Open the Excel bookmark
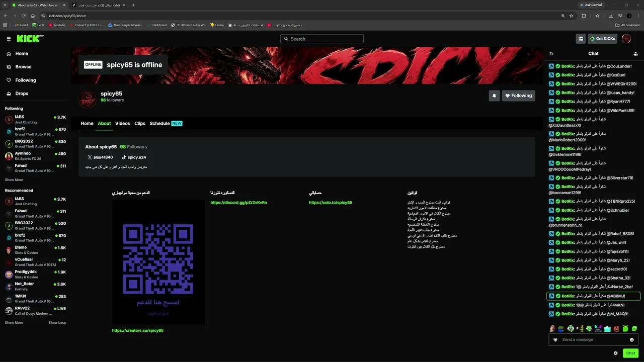 pyautogui.click(x=38, y=25)
